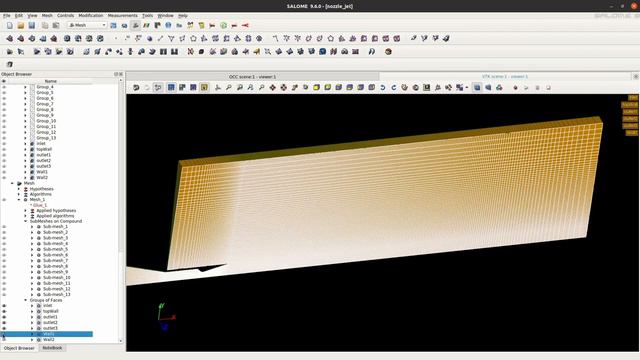Open the Modification menu
Screen dimensions: 640x360
coord(91,16)
